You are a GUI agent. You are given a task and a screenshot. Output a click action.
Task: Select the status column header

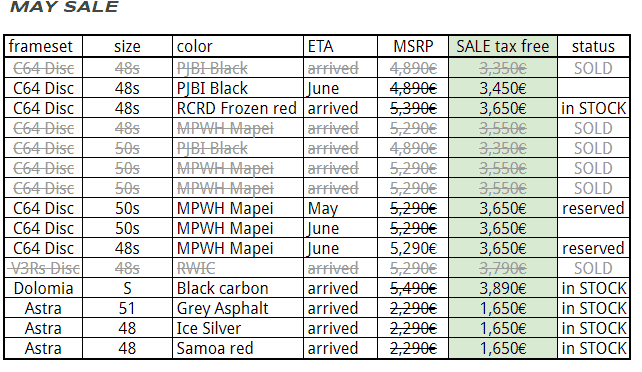[593, 46]
